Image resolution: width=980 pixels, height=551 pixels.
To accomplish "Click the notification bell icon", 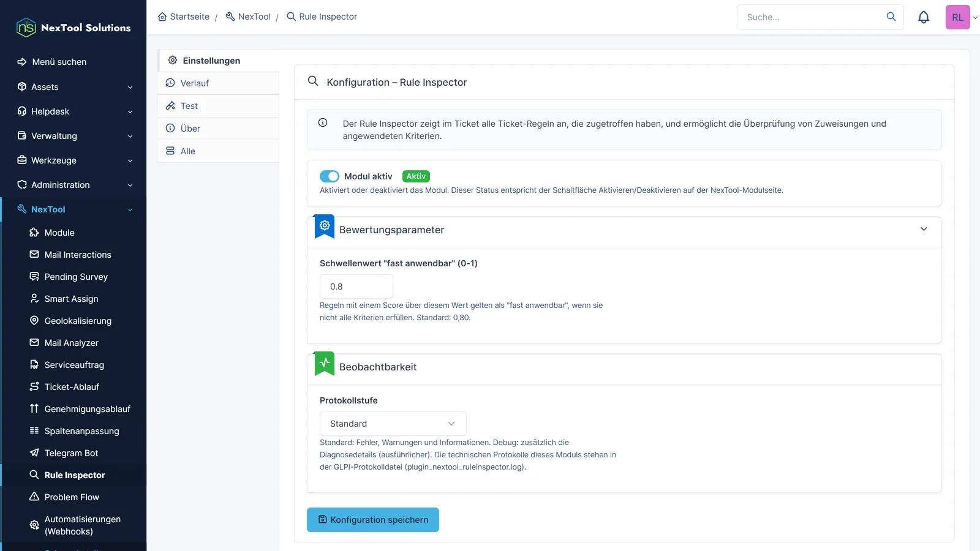I will pyautogui.click(x=924, y=17).
